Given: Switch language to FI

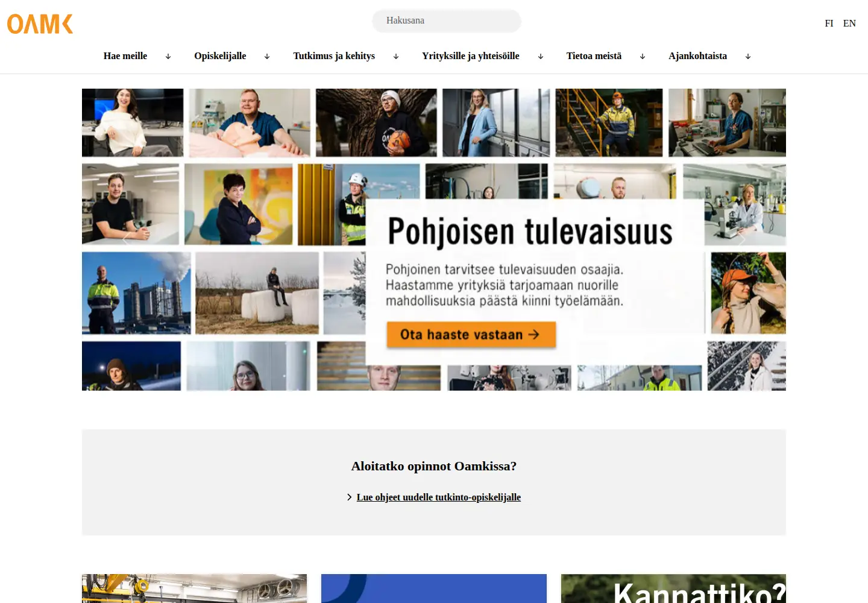Looking at the screenshot, I should click(x=829, y=24).
